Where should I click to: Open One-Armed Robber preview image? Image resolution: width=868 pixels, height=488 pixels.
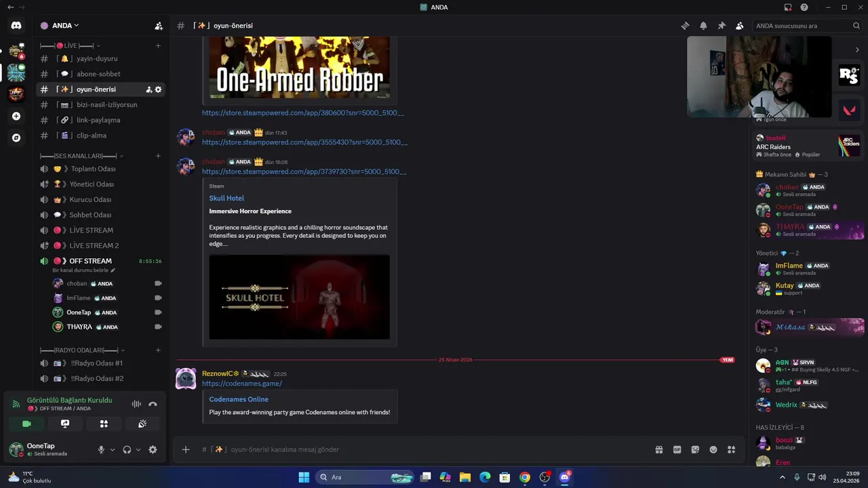pyautogui.click(x=299, y=68)
